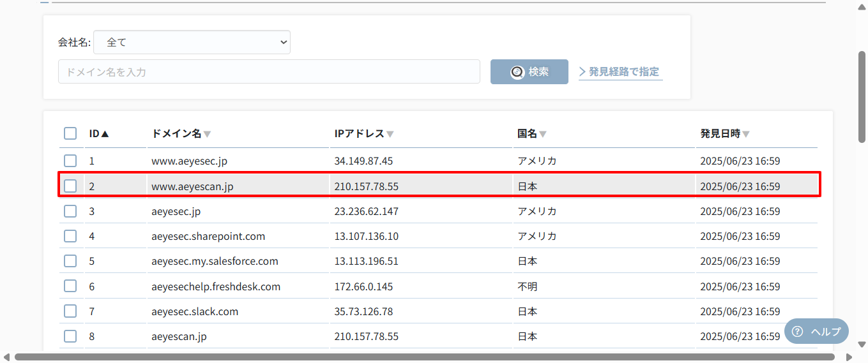Select the aeyesechelp.freshdesk.com domain cell

pos(216,286)
